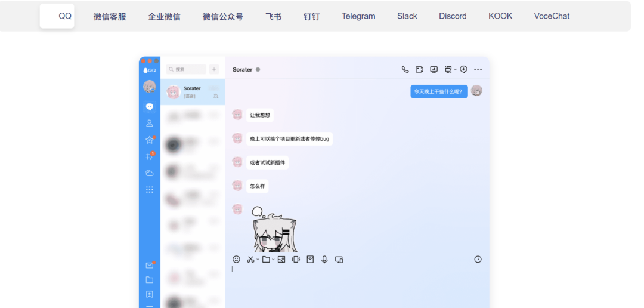The height and width of the screenshot is (308, 644).
Task: Click Sorater name in chat header
Action: pyautogui.click(x=242, y=69)
